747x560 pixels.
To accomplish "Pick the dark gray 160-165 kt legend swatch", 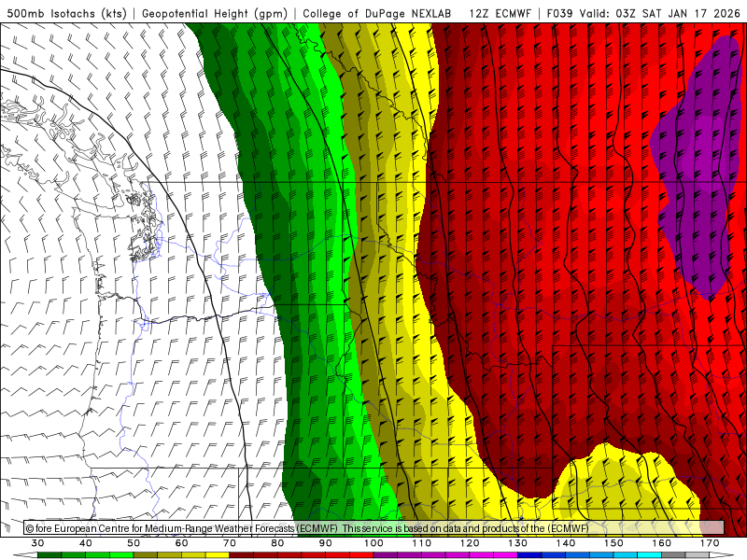I will click(x=673, y=555).
